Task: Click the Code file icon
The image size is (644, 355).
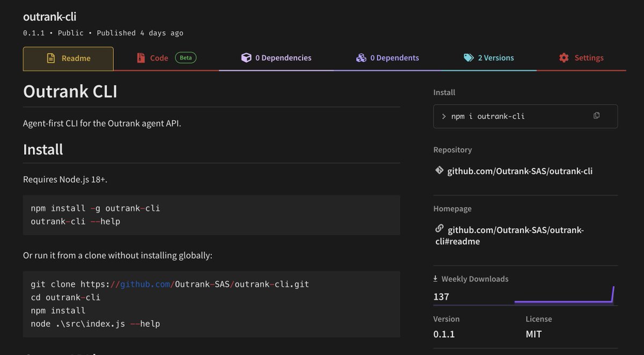Action: point(141,58)
